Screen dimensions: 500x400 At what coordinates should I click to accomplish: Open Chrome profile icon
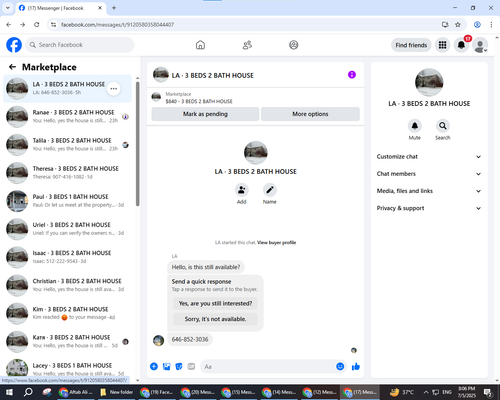477,24
